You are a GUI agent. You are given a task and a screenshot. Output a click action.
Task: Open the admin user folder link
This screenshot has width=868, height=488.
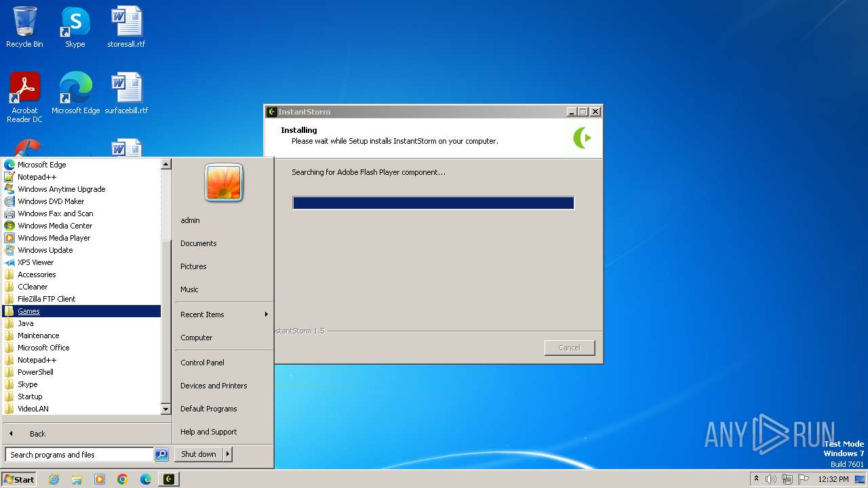224,220
